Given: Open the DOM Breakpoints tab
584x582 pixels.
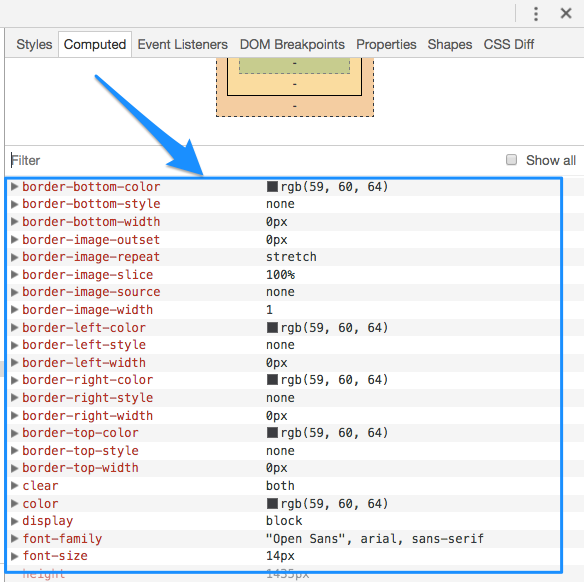Looking at the screenshot, I should (x=292, y=44).
